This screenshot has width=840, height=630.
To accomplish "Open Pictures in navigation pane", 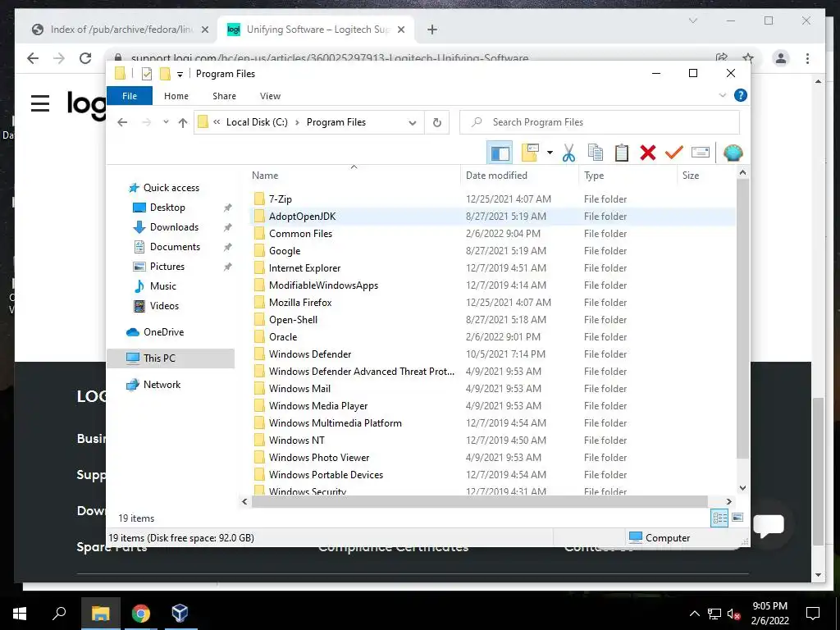I will [167, 267].
